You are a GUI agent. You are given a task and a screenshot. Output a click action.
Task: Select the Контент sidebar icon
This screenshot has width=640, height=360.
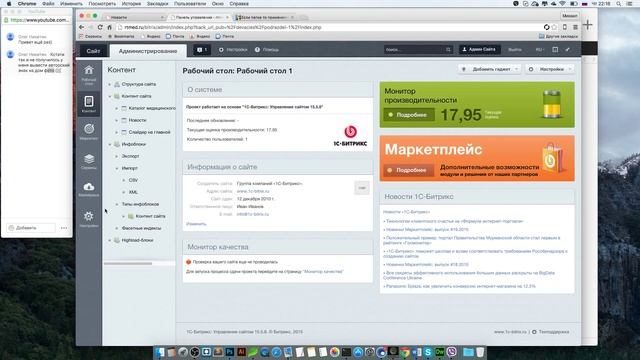(89, 104)
